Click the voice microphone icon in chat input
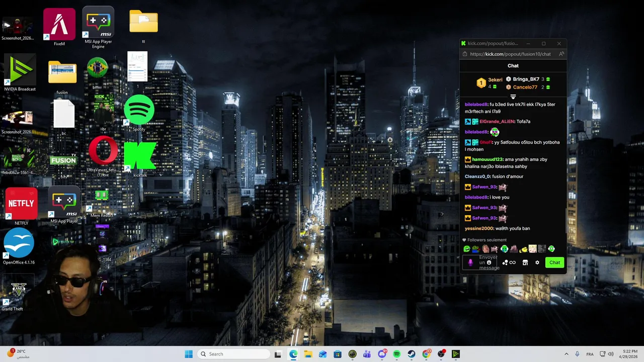 (470, 262)
